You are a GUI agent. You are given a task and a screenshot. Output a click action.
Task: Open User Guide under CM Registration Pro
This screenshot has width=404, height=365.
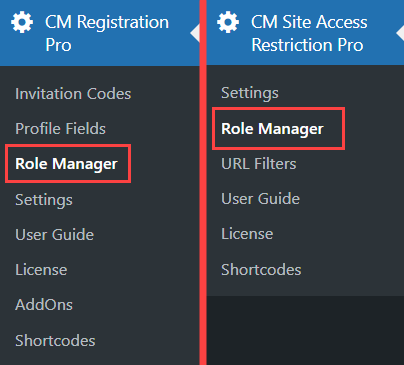[x=55, y=235]
